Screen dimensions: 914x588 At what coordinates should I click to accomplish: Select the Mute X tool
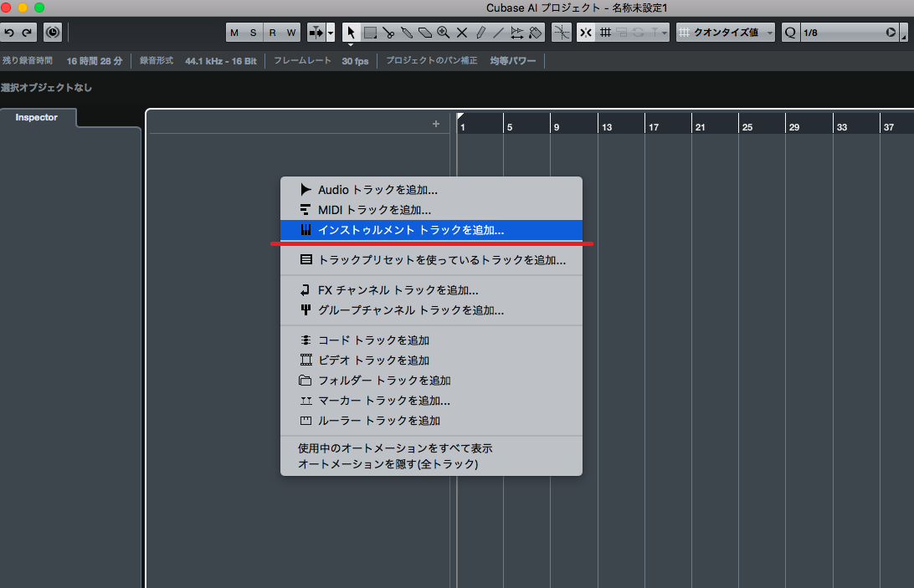(461, 33)
